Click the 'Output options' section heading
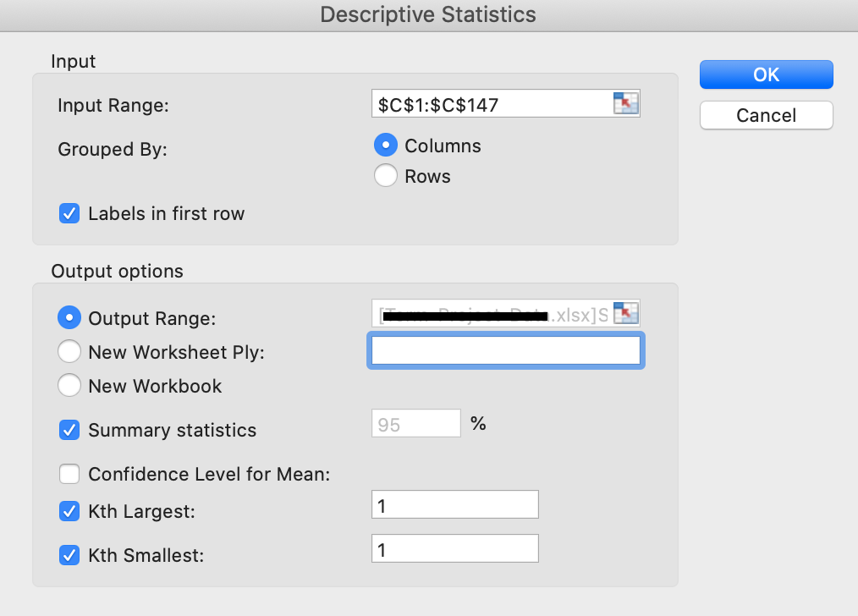 (x=117, y=272)
